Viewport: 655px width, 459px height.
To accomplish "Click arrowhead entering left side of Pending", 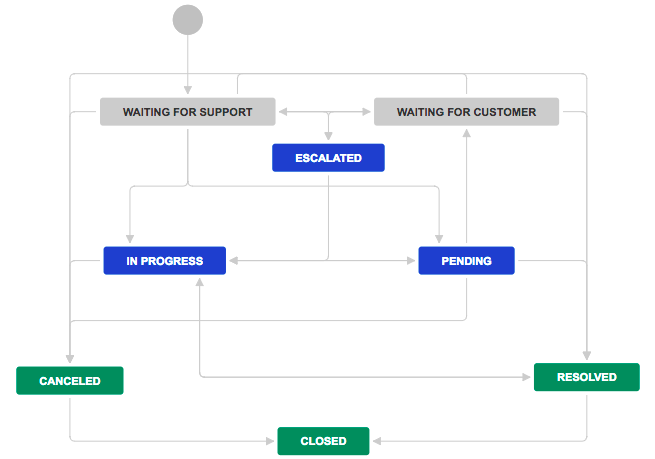I will (413, 261).
